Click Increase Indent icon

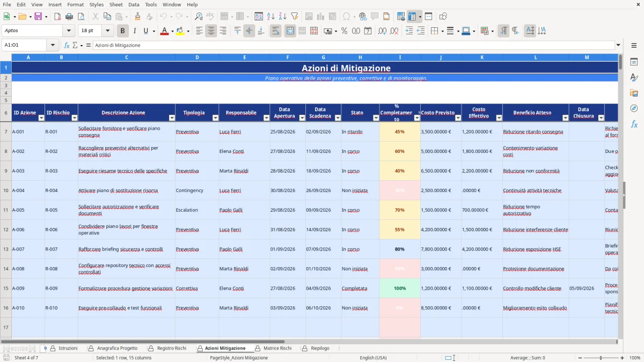[409, 31]
